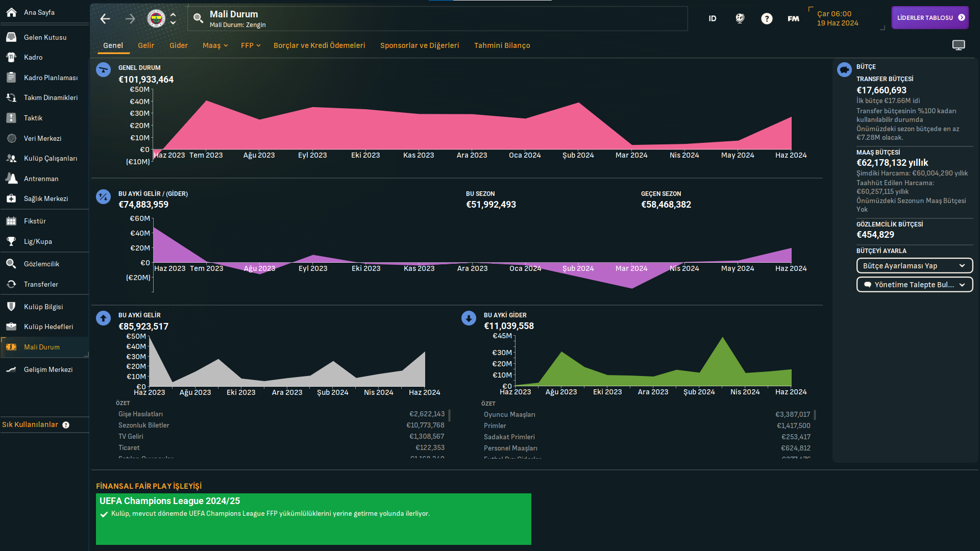This screenshot has width=980, height=551.
Task: Click the LİDERLER TABLOSU button
Action: tap(929, 18)
